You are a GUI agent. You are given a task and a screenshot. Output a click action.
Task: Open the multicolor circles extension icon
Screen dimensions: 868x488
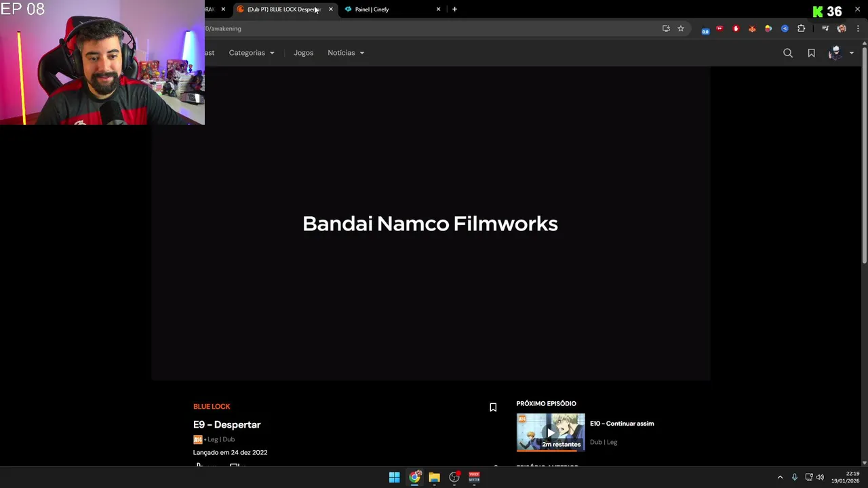tap(768, 28)
